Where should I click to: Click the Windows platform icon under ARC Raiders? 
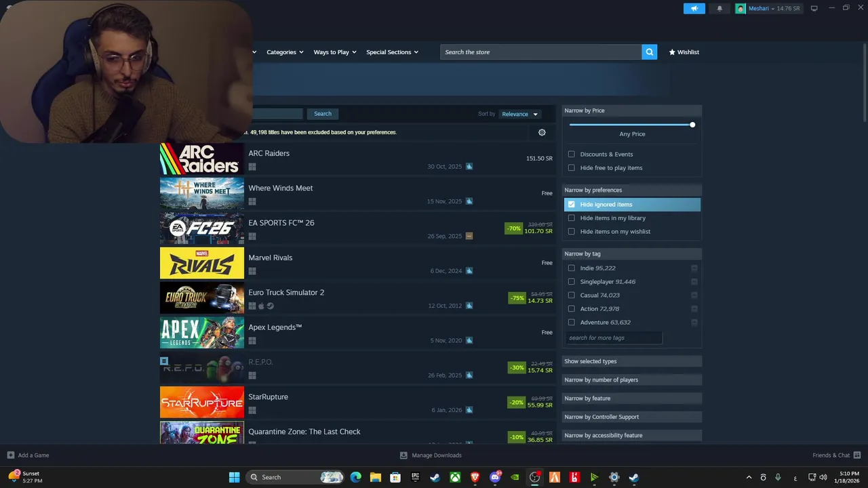(252, 167)
